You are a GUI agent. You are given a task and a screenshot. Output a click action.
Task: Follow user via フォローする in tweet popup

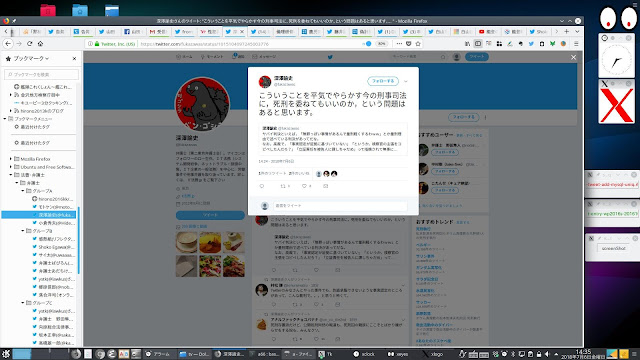click(x=383, y=81)
